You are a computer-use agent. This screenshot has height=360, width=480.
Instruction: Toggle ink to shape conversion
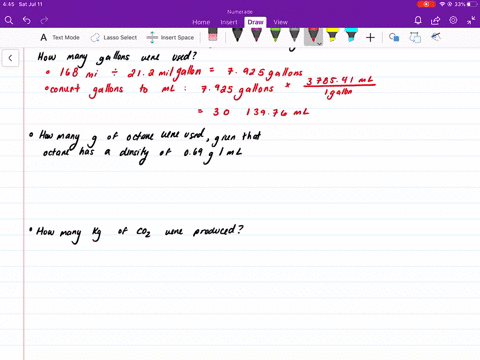(x=415, y=37)
